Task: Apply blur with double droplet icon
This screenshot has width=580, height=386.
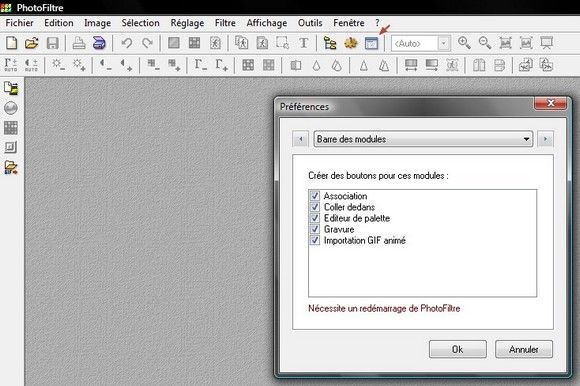Action: (336, 66)
